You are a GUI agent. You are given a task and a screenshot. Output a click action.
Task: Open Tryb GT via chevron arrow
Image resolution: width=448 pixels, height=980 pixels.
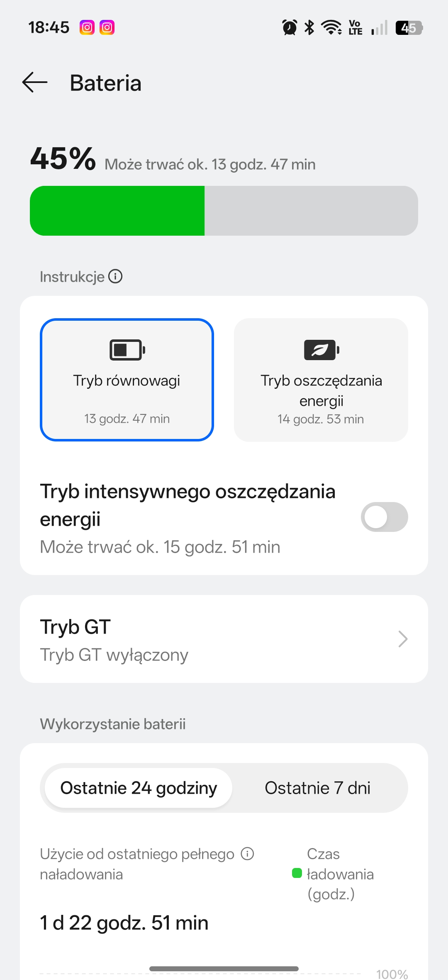click(x=402, y=639)
